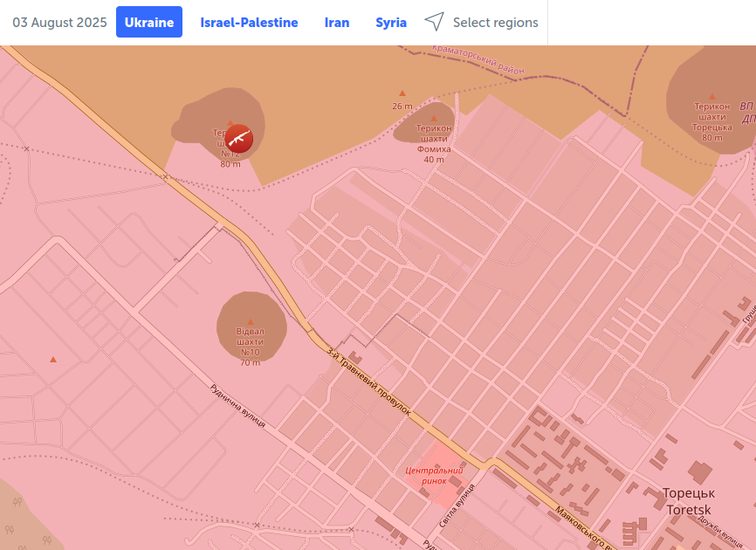
Task: Click the date 03 August 2025
Action: pyautogui.click(x=59, y=23)
